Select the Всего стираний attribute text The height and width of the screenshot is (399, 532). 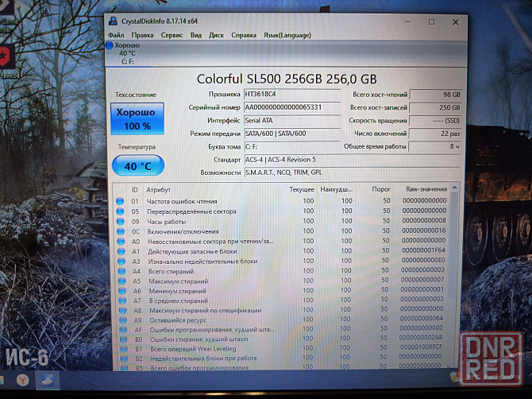point(172,271)
